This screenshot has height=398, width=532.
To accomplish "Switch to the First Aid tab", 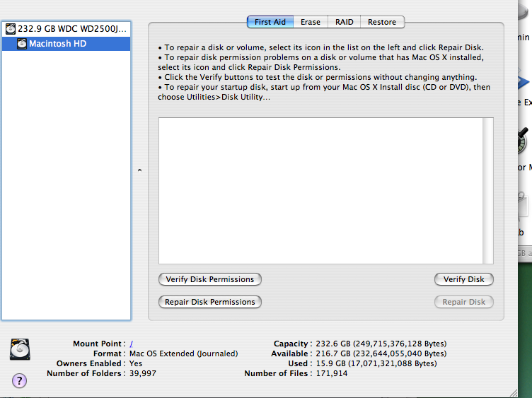I will pos(270,22).
